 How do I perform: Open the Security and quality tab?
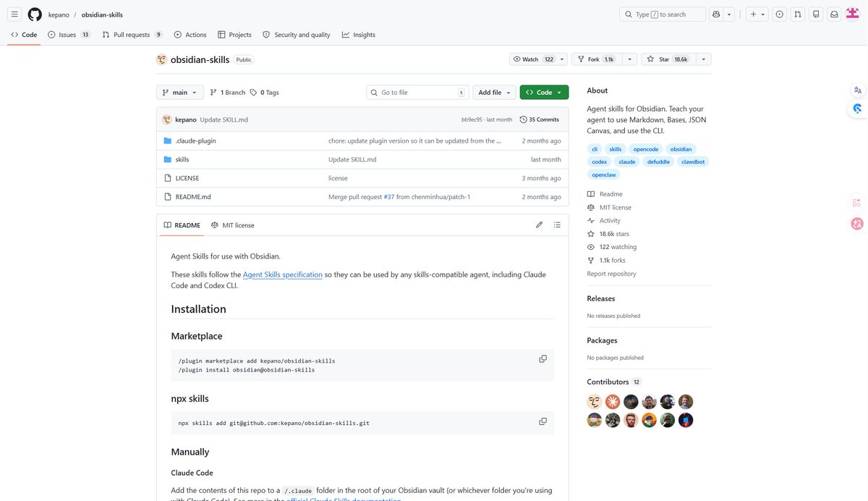point(297,35)
